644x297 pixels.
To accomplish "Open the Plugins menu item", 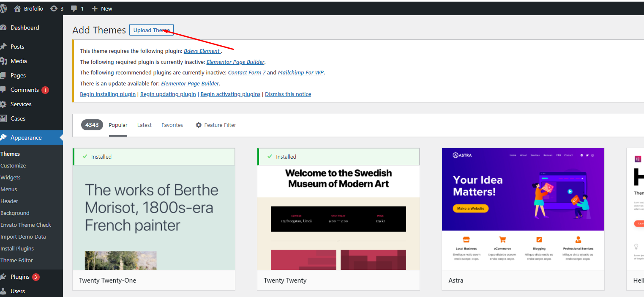I will click(20, 277).
